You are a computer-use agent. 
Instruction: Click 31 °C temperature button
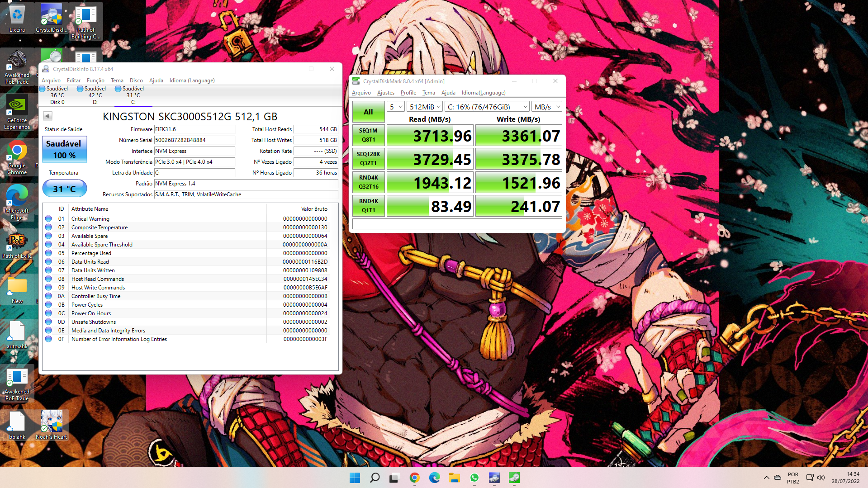click(x=64, y=189)
